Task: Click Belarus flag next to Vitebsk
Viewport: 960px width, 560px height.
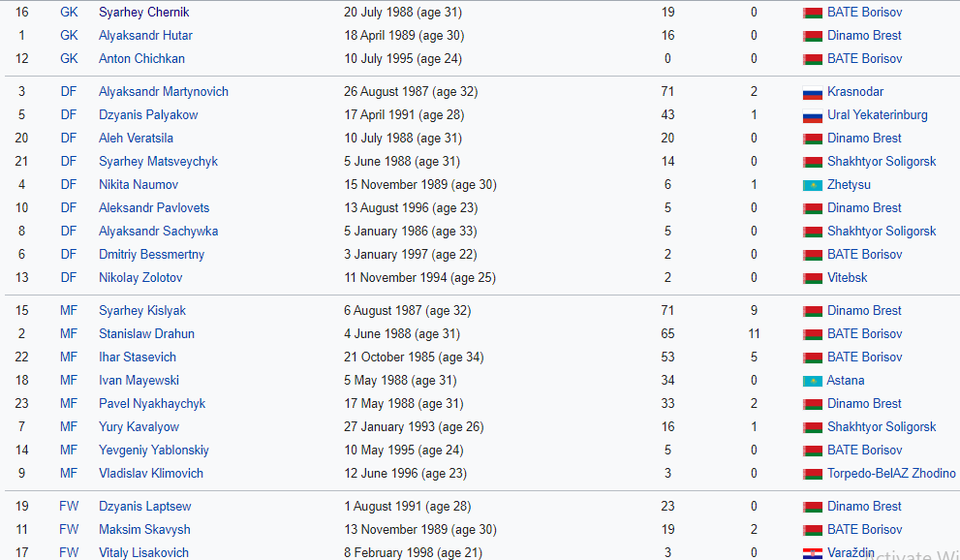Action: [x=813, y=278]
